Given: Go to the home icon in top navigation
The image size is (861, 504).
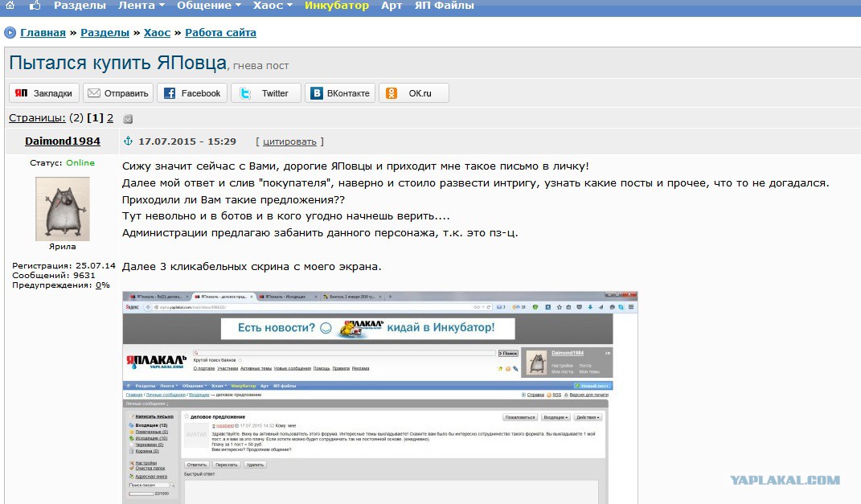Looking at the screenshot, I should tap(10, 6).
